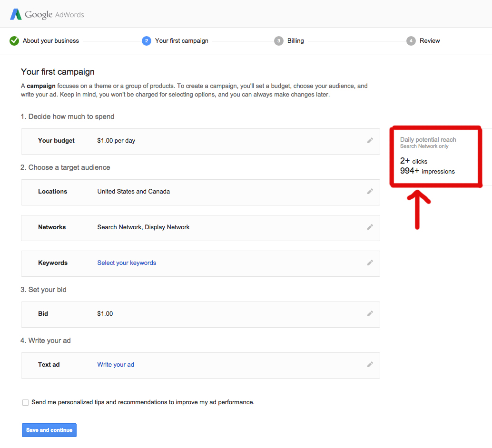The width and height of the screenshot is (492, 448).
Task: Edit the Networks selection pencil icon
Action: 370,227
